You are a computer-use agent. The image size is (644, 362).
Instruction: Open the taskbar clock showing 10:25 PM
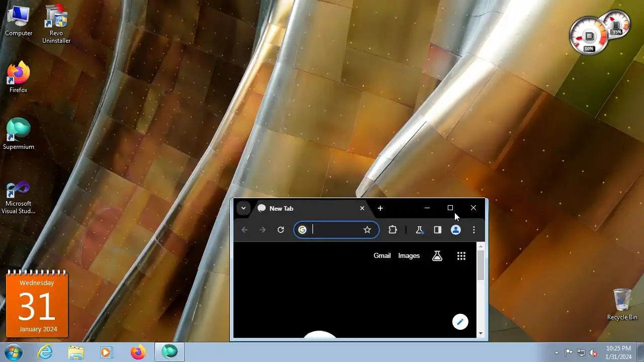pyautogui.click(x=618, y=352)
